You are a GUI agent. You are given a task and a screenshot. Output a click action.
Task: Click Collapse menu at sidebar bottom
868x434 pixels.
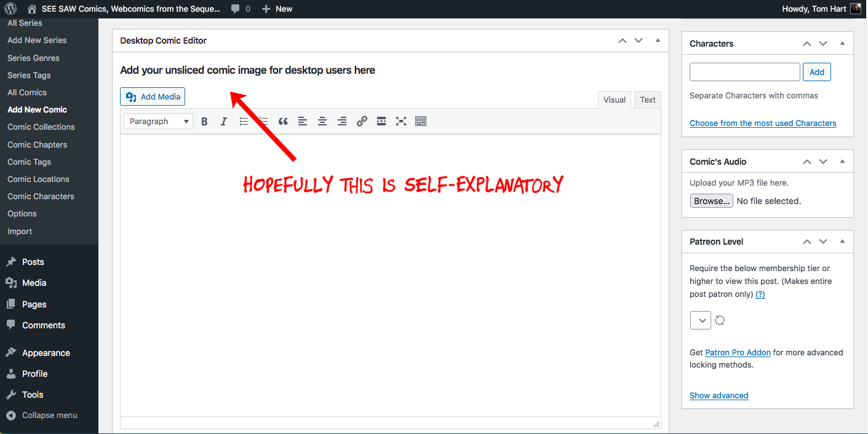coord(49,415)
